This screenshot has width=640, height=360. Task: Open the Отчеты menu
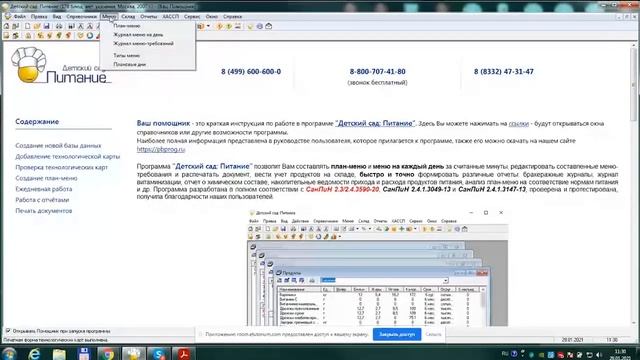(149, 17)
